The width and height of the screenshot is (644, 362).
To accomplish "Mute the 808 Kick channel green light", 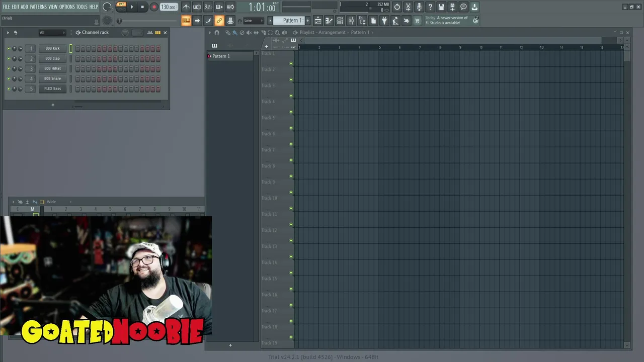I will click(9, 48).
